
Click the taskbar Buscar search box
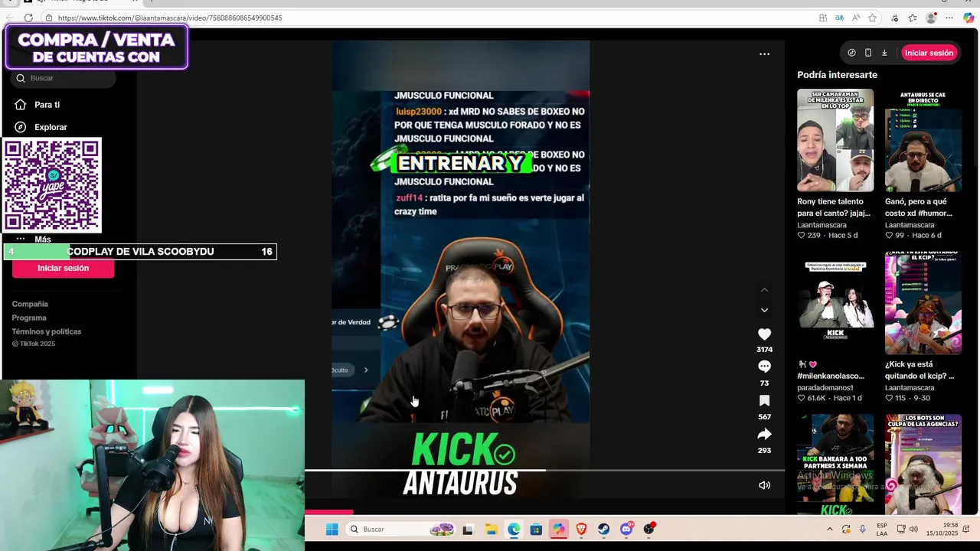point(402,529)
